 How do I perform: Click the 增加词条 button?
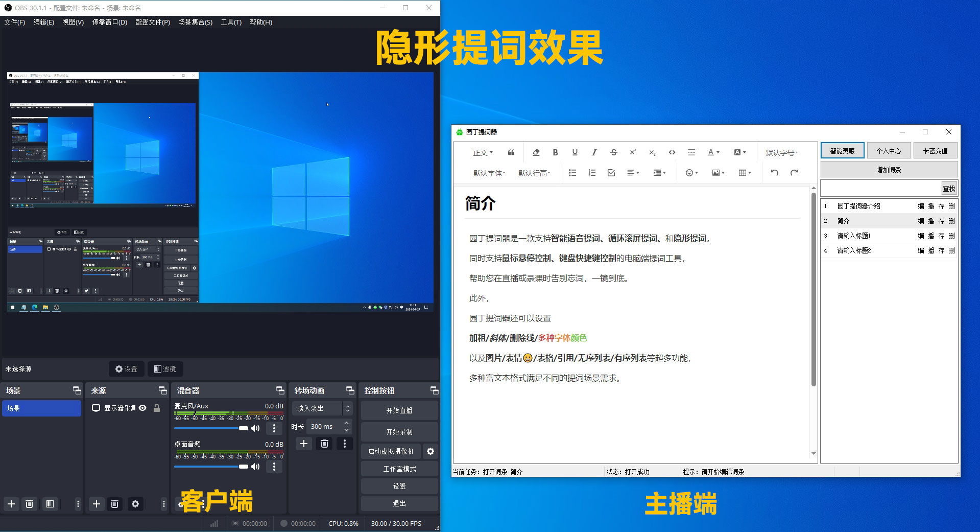point(889,169)
